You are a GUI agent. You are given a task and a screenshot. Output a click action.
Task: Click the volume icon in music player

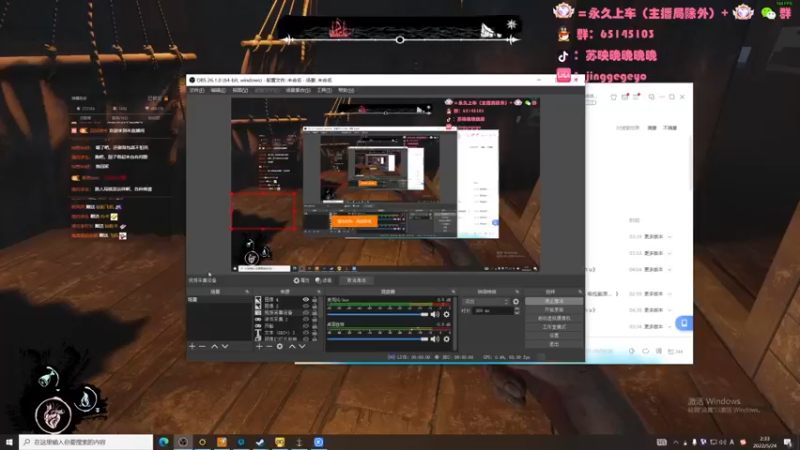(632, 351)
